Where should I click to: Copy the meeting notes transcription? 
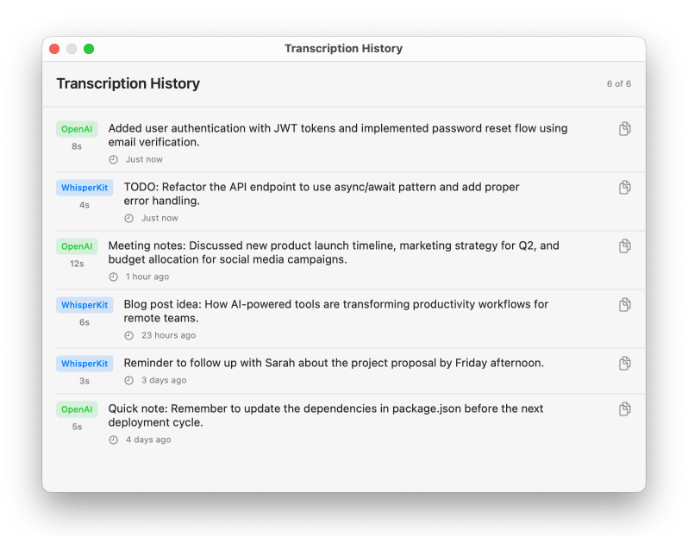click(x=624, y=246)
